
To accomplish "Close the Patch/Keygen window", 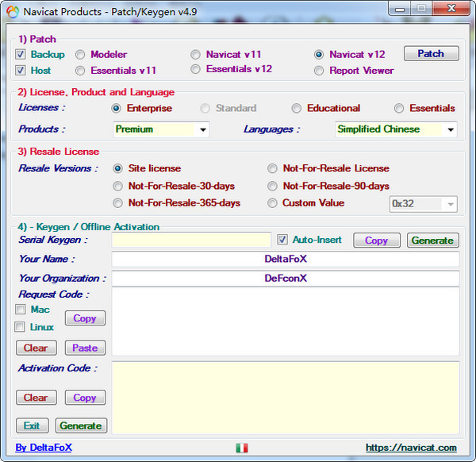I will click(x=451, y=9).
